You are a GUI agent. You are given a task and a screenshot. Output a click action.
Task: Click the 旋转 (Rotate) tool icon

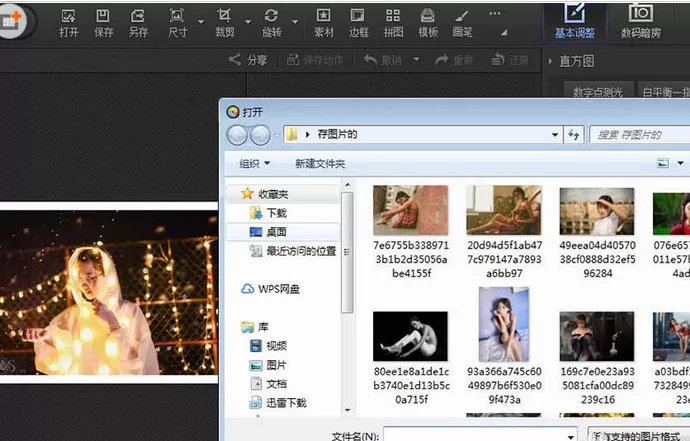pyautogui.click(x=272, y=23)
